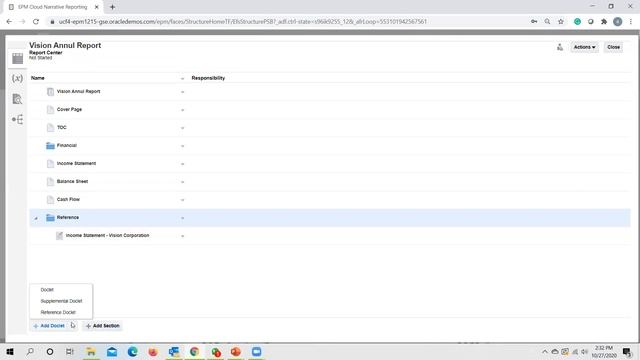The width and height of the screenshot is (640, 360).
Task: Open the Cash Flow row action arrow
Action: [182, 200]
